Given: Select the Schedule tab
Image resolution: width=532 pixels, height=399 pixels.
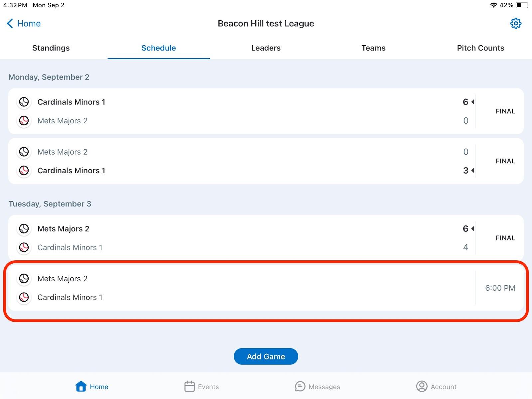Looking at the screenshot, I should pos(159,48).
